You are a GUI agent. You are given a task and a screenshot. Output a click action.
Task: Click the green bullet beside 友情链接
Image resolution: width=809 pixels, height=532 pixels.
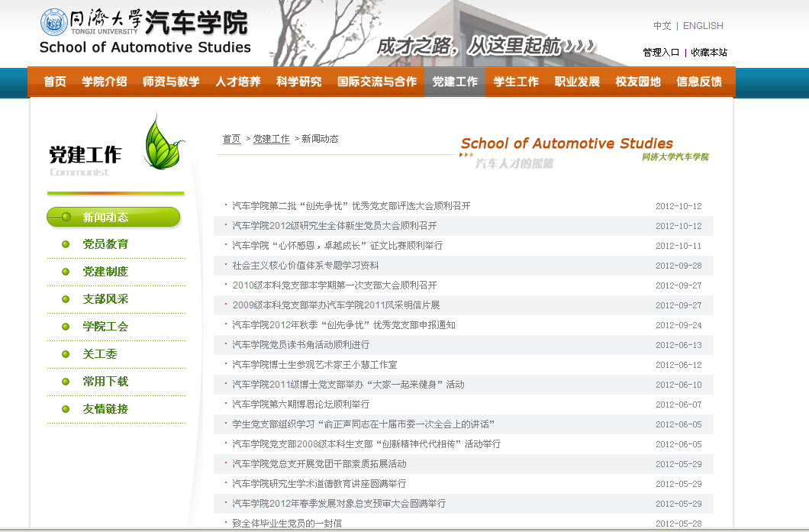coord(65,409)
